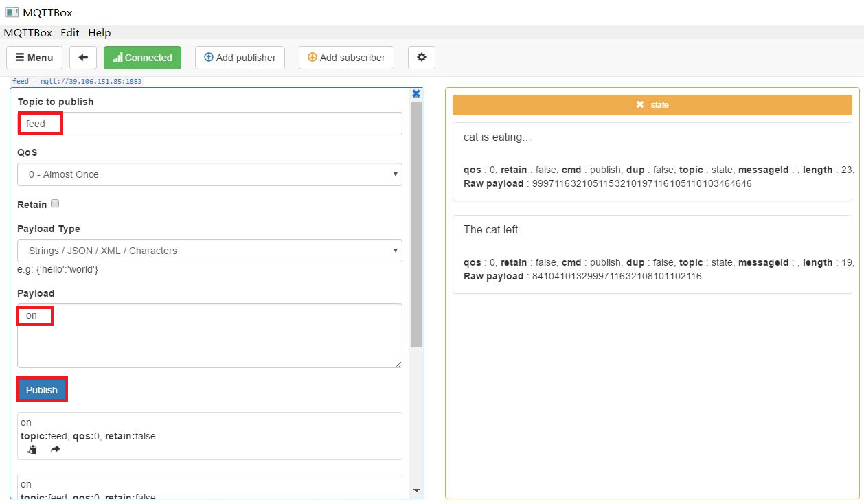Go back using the left arrow button
The image size is (864, 504).
(83, 58)
